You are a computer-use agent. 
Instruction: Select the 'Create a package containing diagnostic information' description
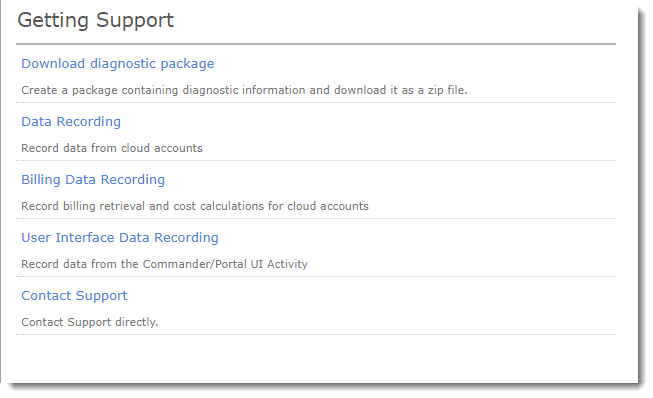244,90
